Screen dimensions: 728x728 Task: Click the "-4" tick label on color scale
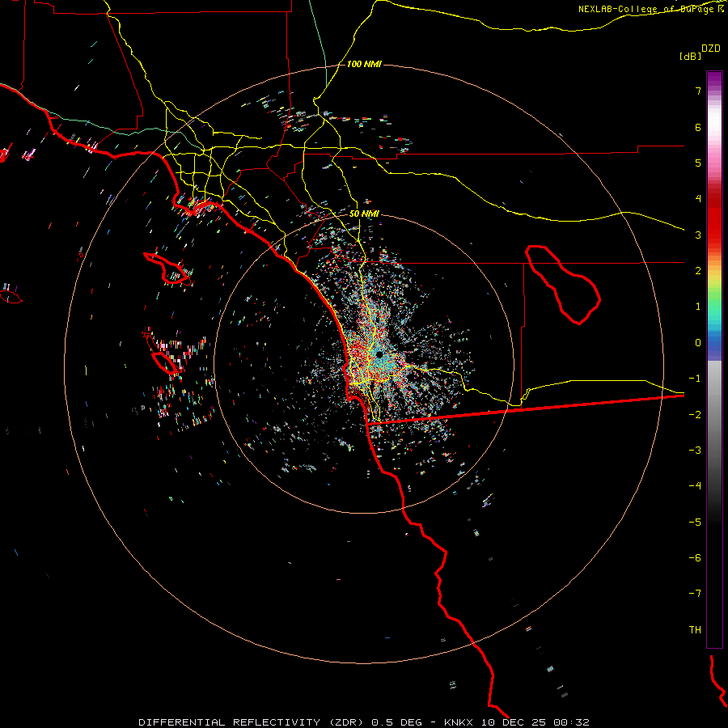695,486
